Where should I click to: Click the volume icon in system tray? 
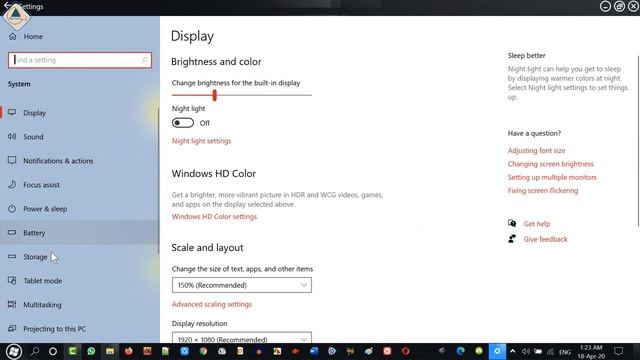click(x=526, y=351)
